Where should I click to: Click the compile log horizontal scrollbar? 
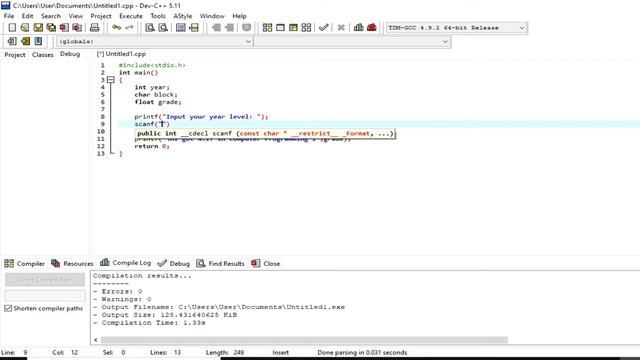304,340
